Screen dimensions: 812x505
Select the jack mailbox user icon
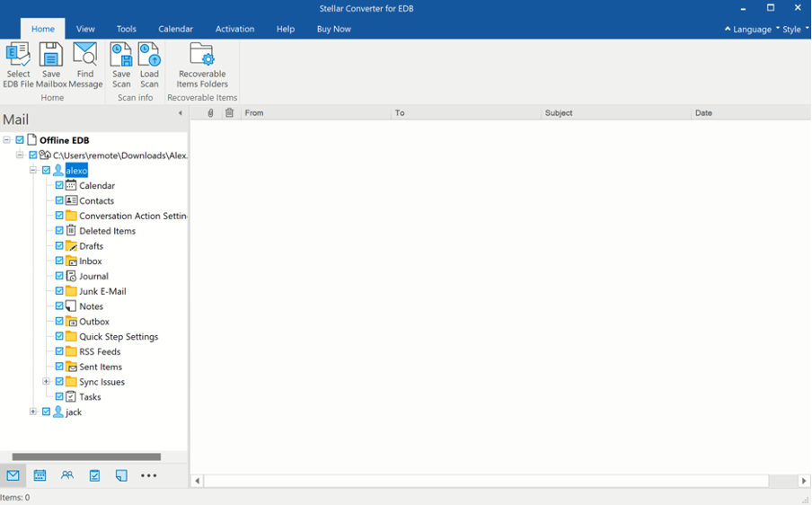point(58,412)
